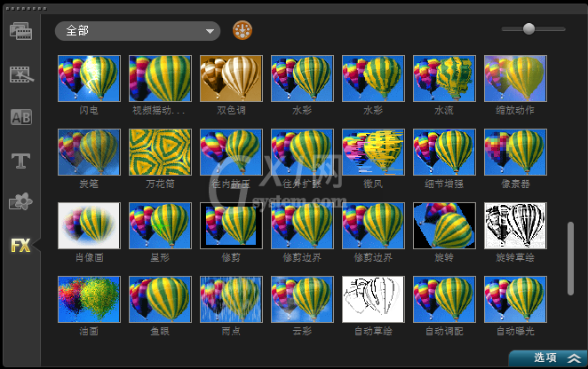This screenshot has height=369, width=588.
Task: Pick the 像素器 pixelate filter thumbnail
Action: (x=516, y=152)
